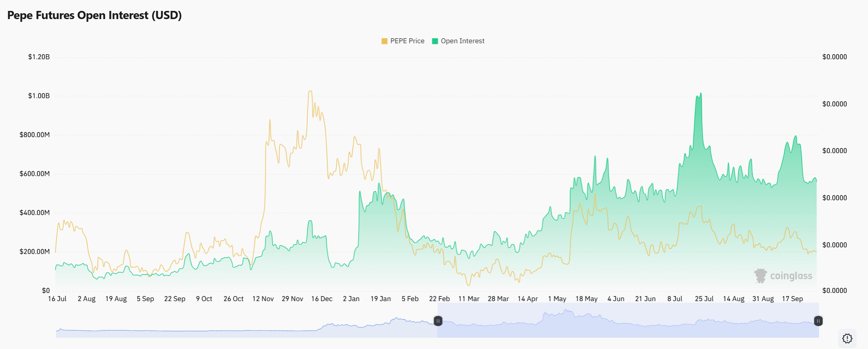Toggle the PEPE Price series label
868x349 pixels.
coord(407,41)
